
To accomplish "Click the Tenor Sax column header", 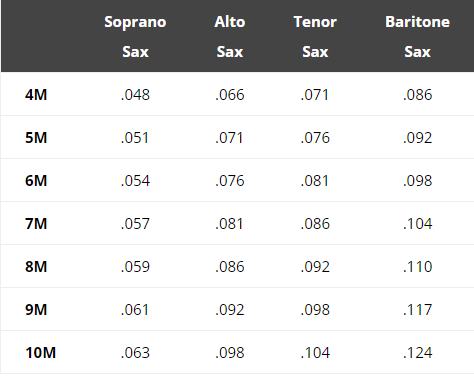I will coord(315,37).
